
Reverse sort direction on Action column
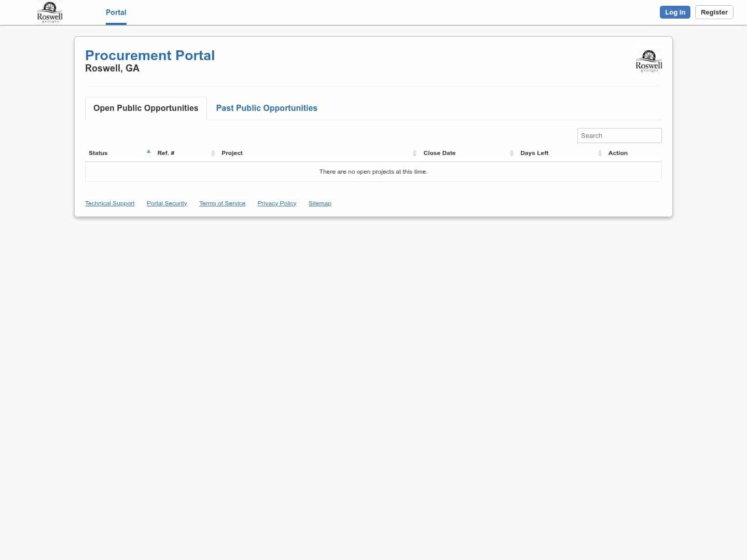pos(618,153)
